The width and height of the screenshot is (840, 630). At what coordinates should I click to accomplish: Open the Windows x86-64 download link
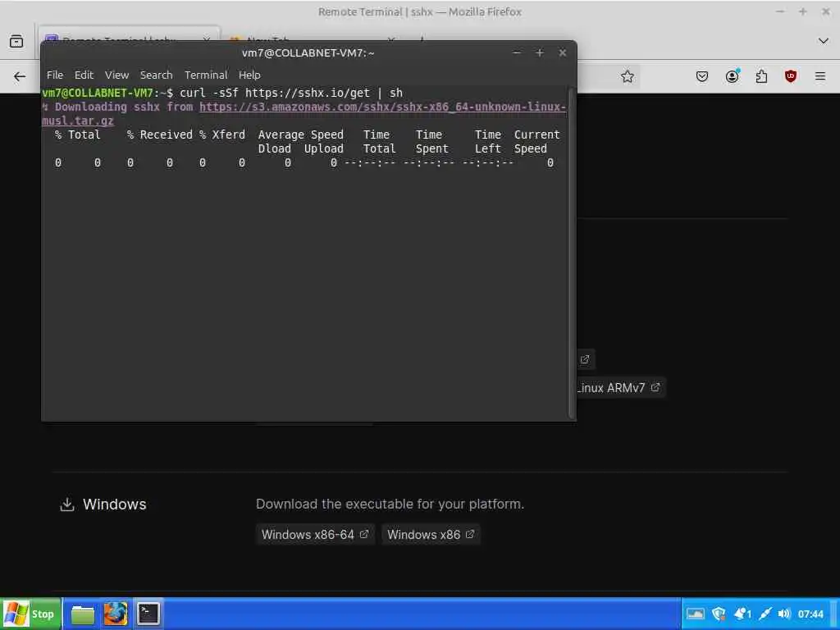coord(315,535)
